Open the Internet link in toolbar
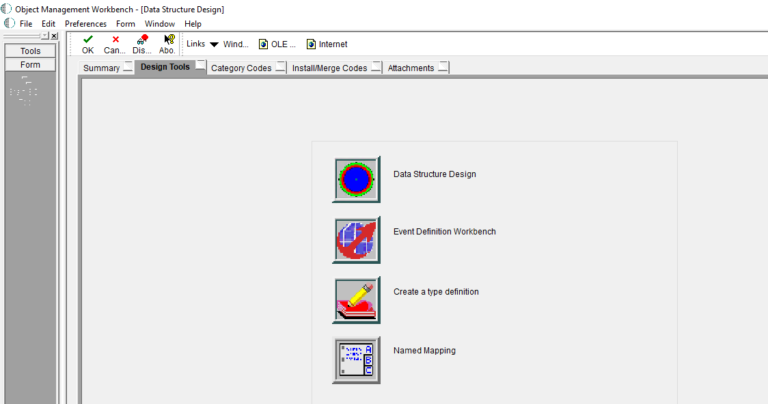Viewport: 768px width, 404px height. tap(327, 44)
